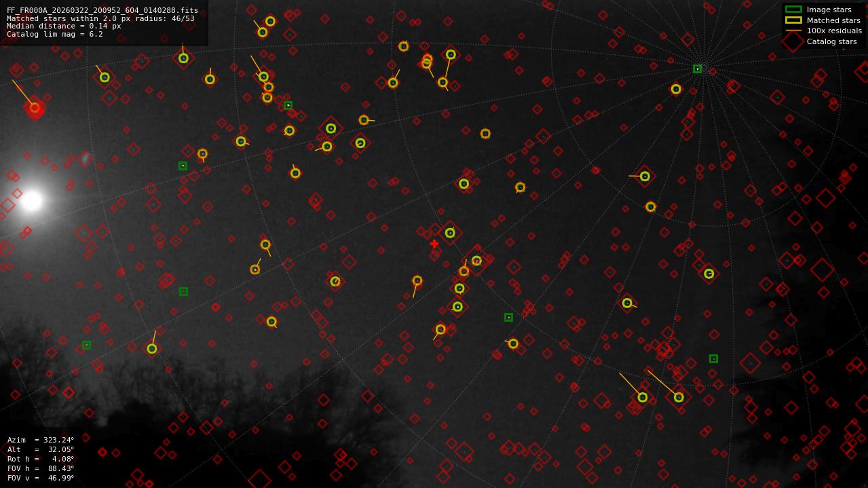
Task: Click the bright overexposed Moon glow
Action: [x=31, y=200]
